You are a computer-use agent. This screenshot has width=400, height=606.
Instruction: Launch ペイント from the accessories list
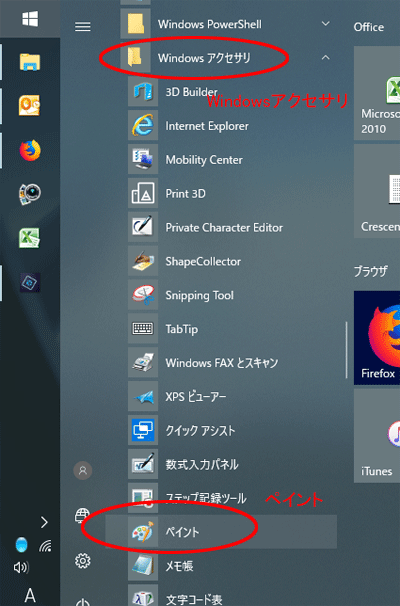[x=221, y=532]
